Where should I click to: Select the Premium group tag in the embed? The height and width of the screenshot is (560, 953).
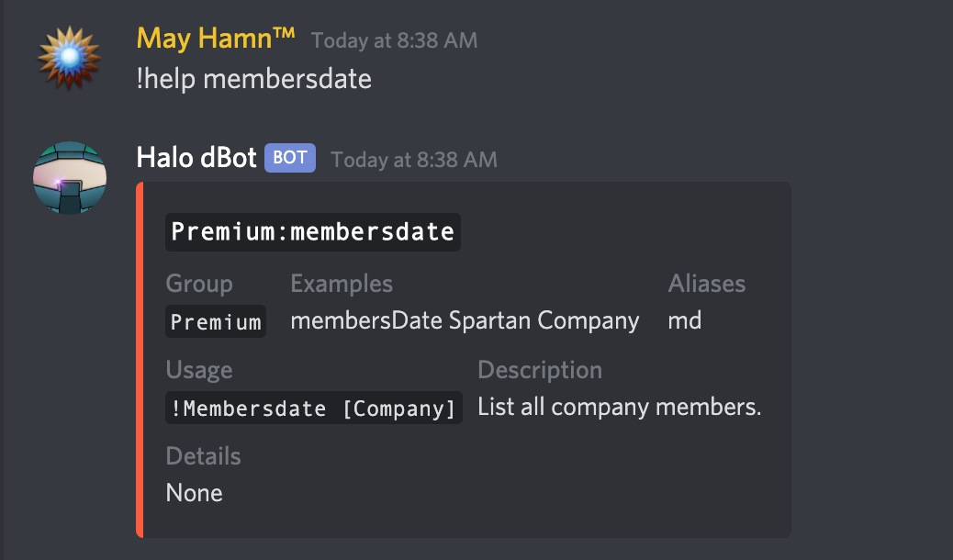[x=215, y=320]
